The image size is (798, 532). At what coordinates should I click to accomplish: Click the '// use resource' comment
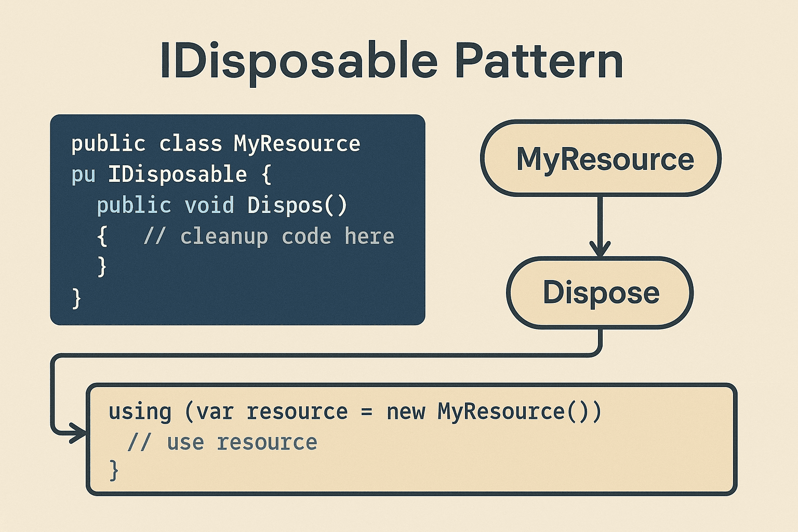(222, 443)
